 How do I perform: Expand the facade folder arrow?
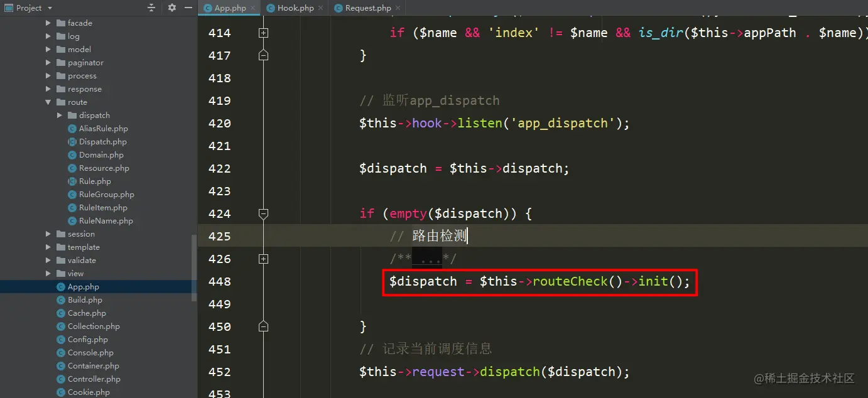click(48, 23)
